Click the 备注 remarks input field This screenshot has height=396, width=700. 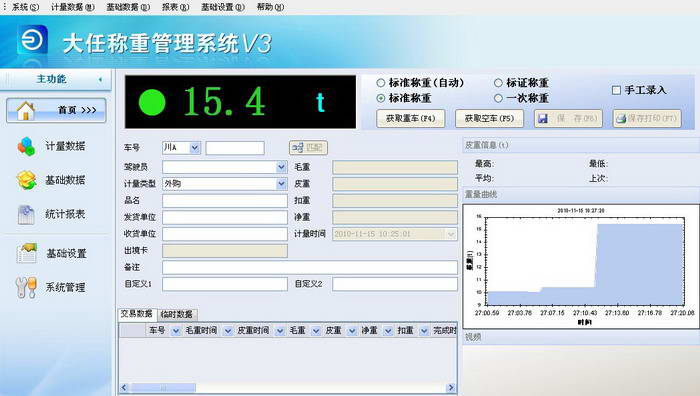click(310, 267)
